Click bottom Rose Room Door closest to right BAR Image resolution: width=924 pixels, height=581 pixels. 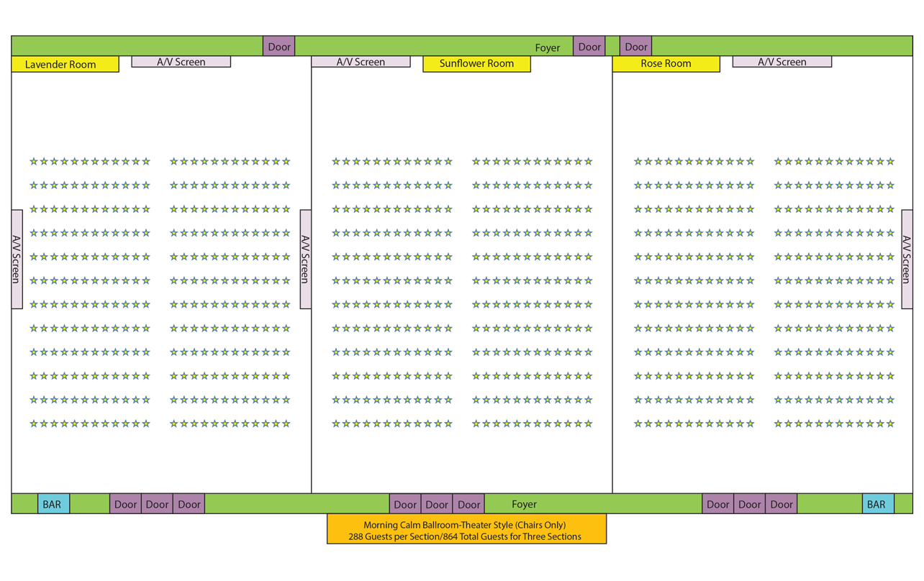tap(781, 504)
